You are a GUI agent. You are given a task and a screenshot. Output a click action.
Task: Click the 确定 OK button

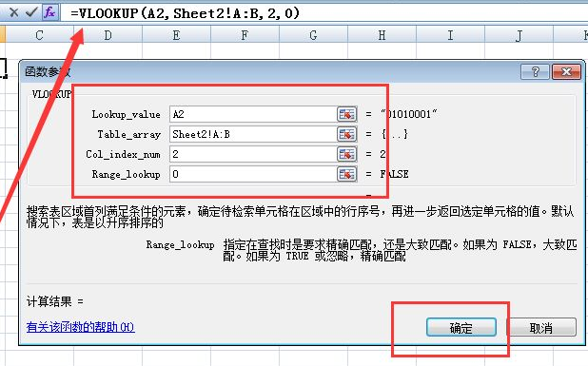coord(461,327)
